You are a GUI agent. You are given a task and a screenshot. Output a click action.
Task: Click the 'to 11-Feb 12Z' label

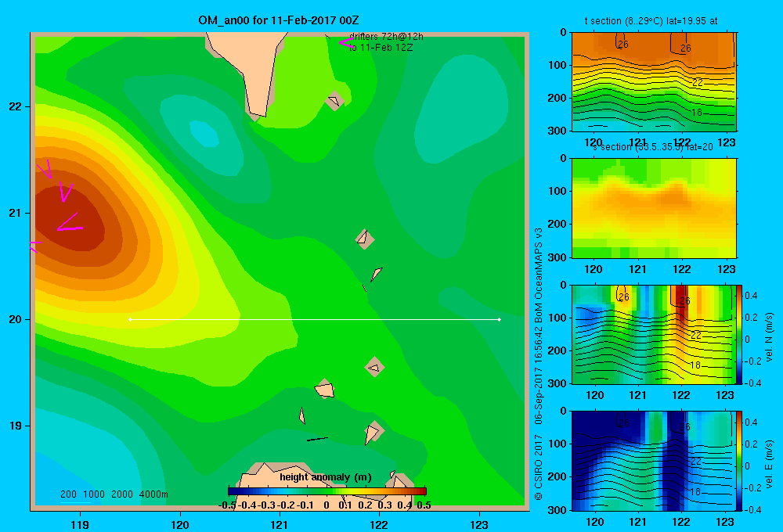click(381, 48)
